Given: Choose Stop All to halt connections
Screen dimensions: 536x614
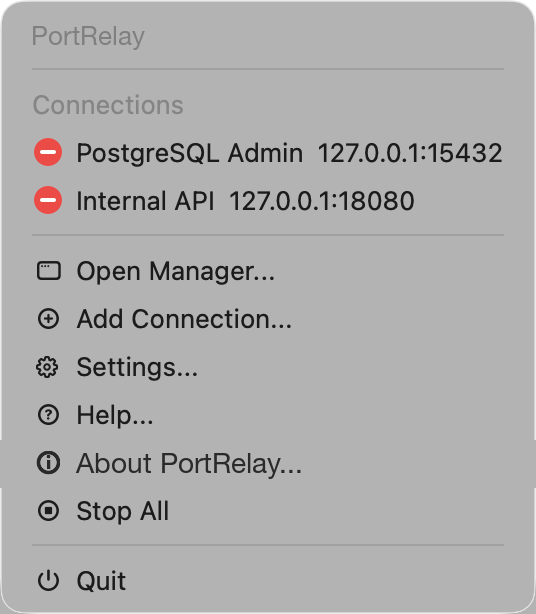Looking at the screenshot, I should [268, 511].
